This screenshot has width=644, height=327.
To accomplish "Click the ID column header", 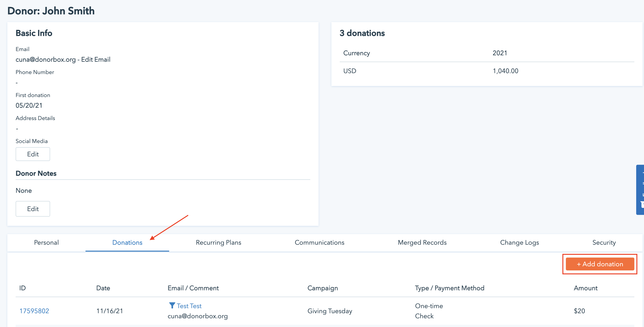I will (23, 288).
